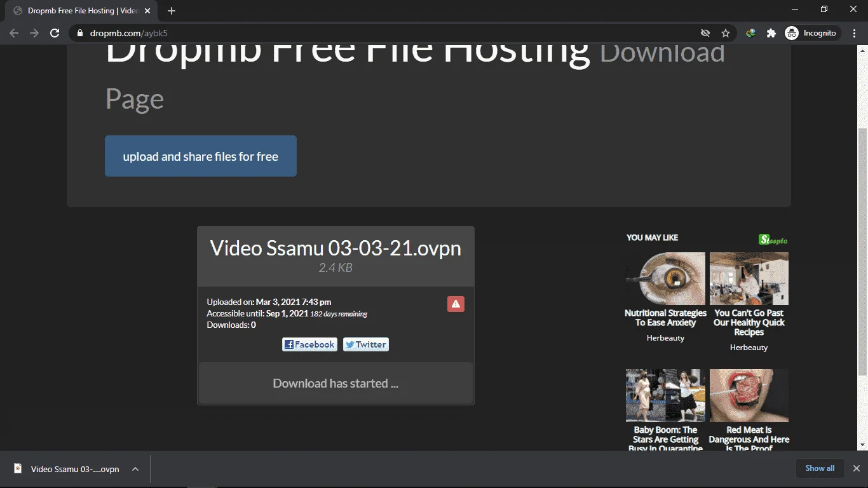Click the tracking protection eye icon
The width and height of the screenshot is (868, 488).
[705, 33]
